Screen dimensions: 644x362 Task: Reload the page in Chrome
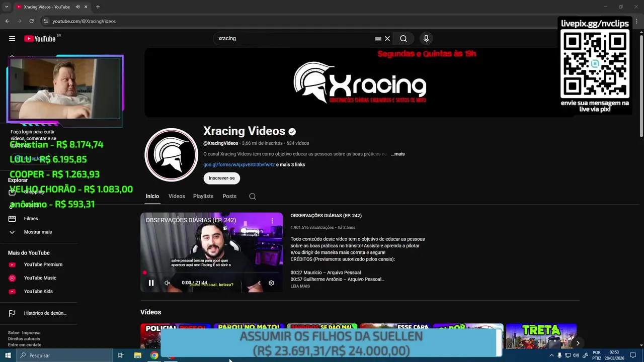[x=31, y=21]
